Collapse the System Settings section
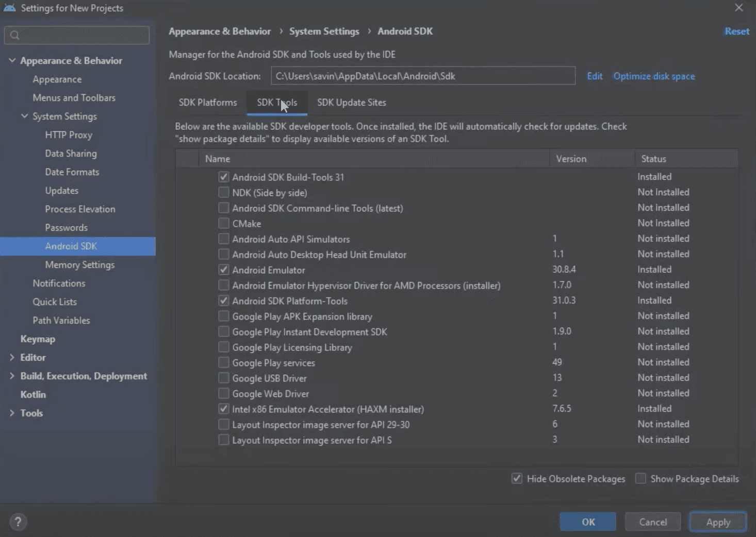Image resolution: width=756 pixels, height=537 pixels. point(24,116)
